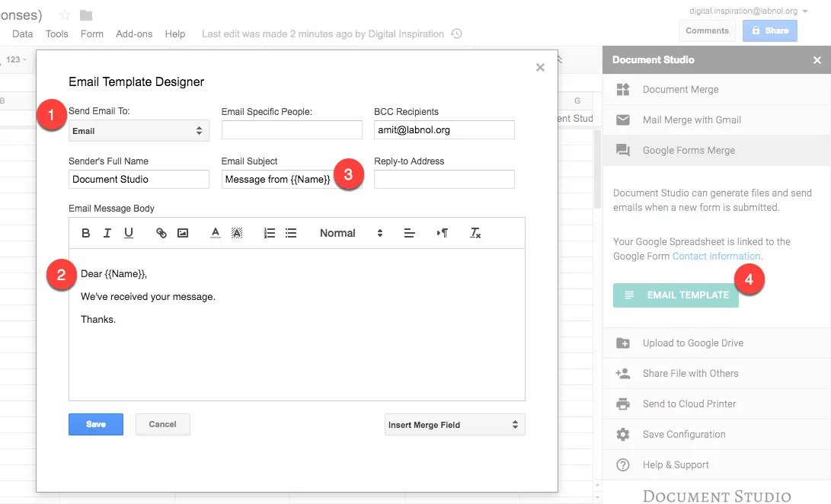Open the text color picker
This screenshot has width=831, height=504.
pyautogui.click(x=214, y=233)
